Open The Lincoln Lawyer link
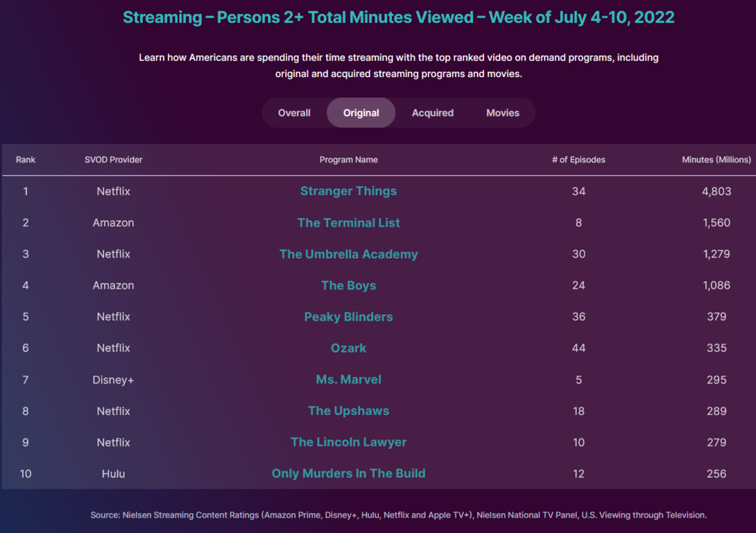756x533 pixels. point(348,442)
